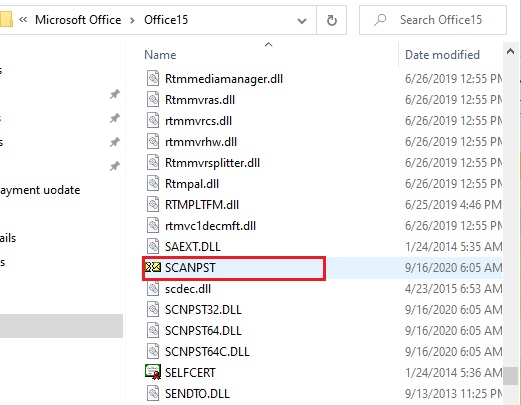The image size is (521, 405).
Task: Click the SENDTO.DLL file icon
Action: tap(153, 393)
